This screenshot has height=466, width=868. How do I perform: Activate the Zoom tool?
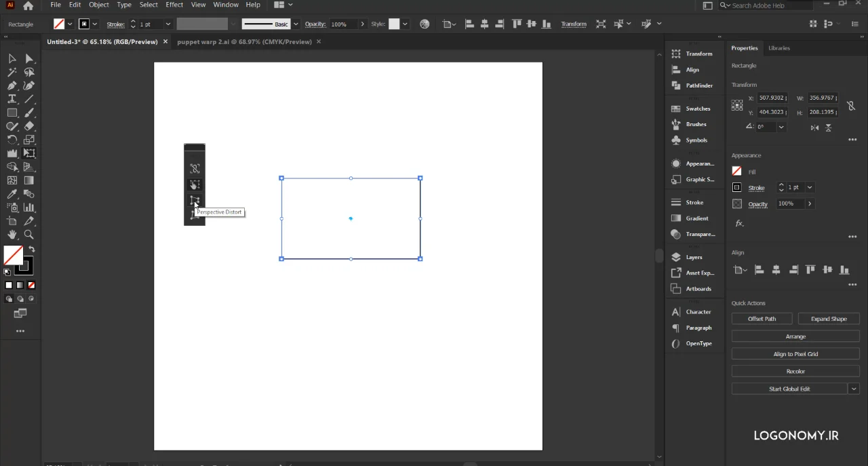click(29, 235)
